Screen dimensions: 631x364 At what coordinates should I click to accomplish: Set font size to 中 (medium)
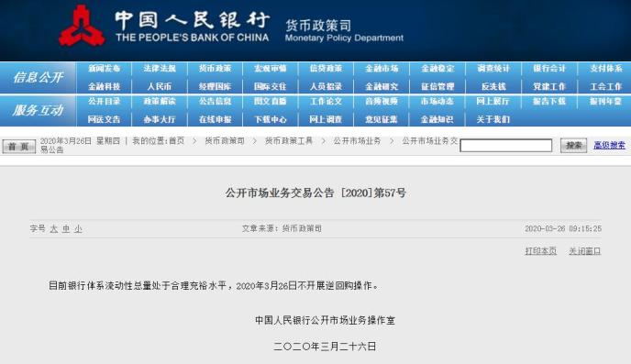coord(66,229)
